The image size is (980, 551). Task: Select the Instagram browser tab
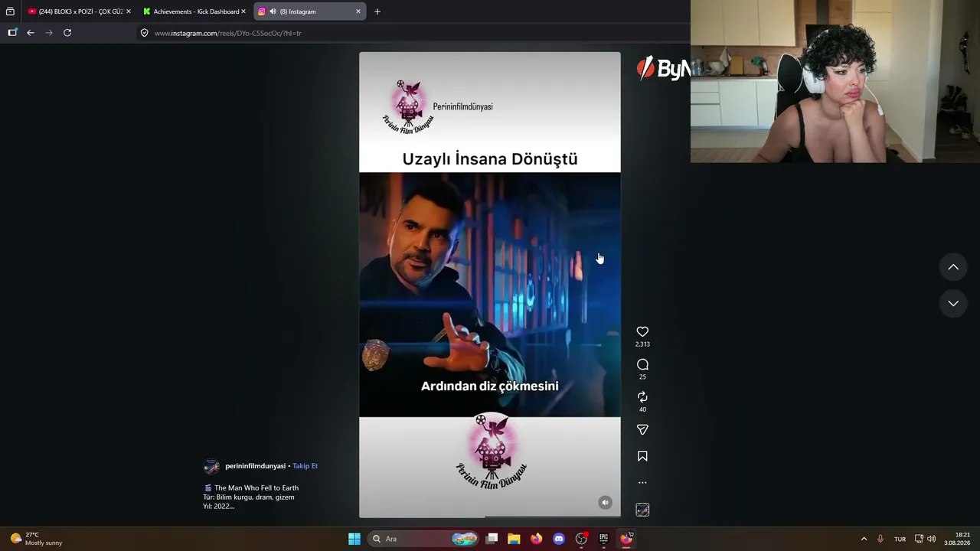tap(309, 11)
